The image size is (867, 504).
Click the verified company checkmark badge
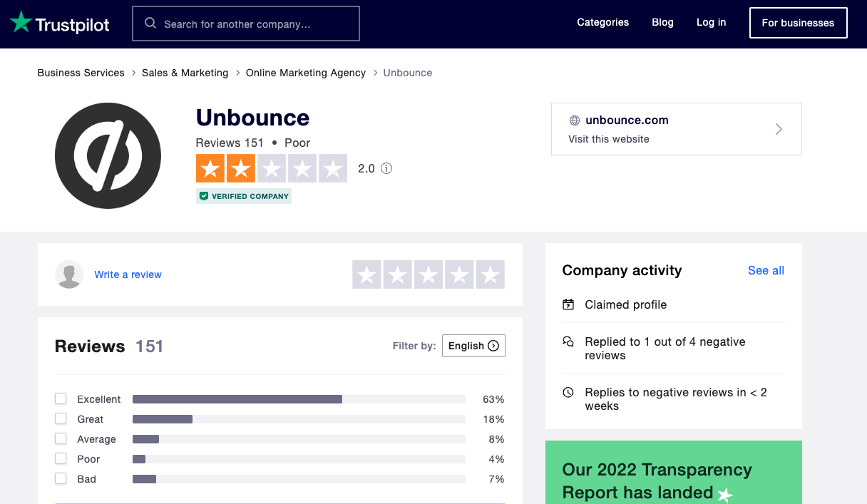[244, 196]
